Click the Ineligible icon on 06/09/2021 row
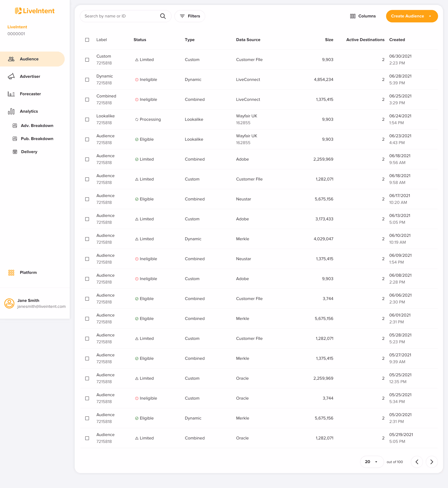The height and width of the screenshot is (488, 448). point(137,259)
